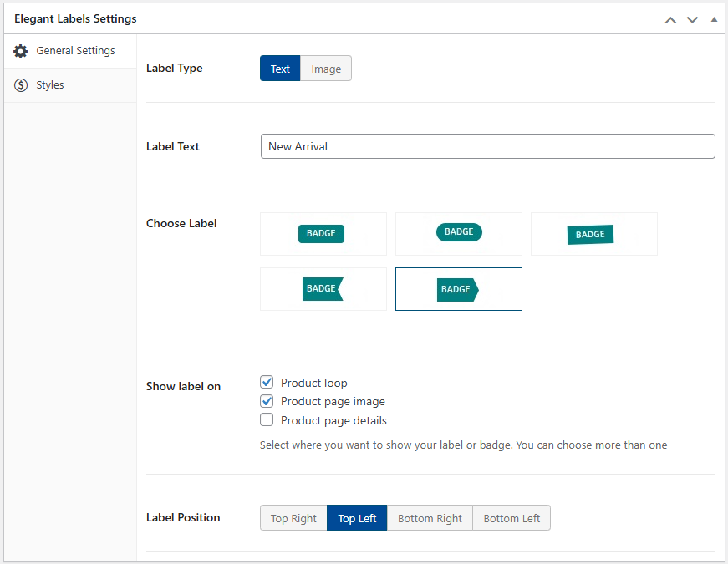728x564 pixels.
Task: Set label type to Image
Action: pyautogui.click(x=326, y=69)
